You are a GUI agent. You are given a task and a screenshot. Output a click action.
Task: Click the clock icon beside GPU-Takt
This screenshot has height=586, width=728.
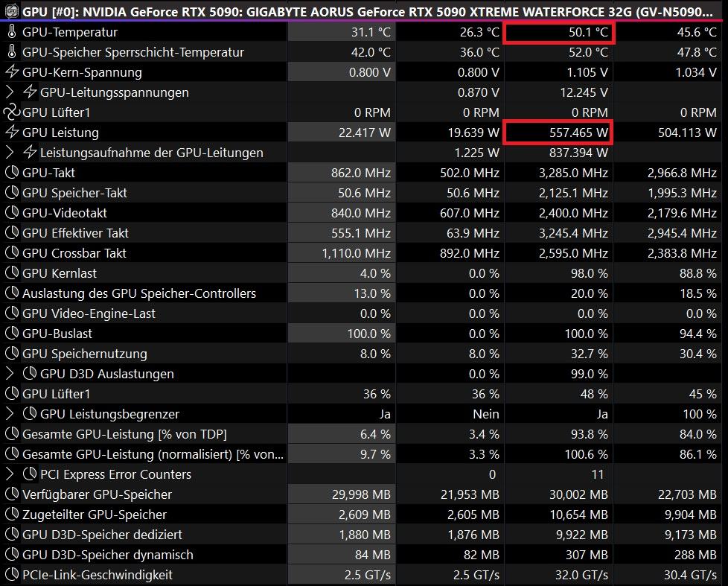coord(11,173)
